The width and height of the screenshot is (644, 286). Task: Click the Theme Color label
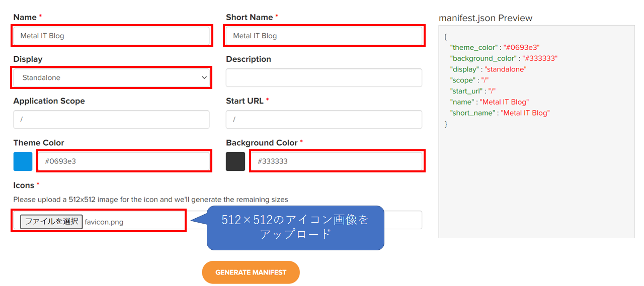pyautogui.click(x=39, y=143)
